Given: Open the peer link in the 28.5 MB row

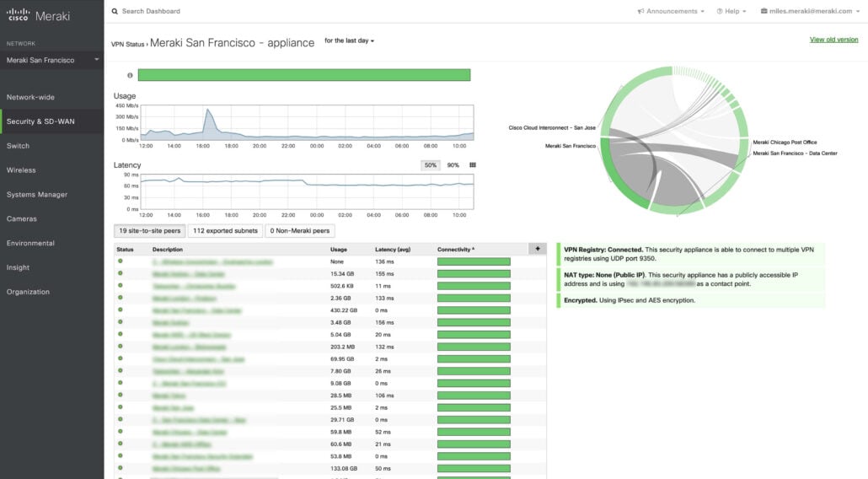Looking at the screenshot, I should (169, 396).
